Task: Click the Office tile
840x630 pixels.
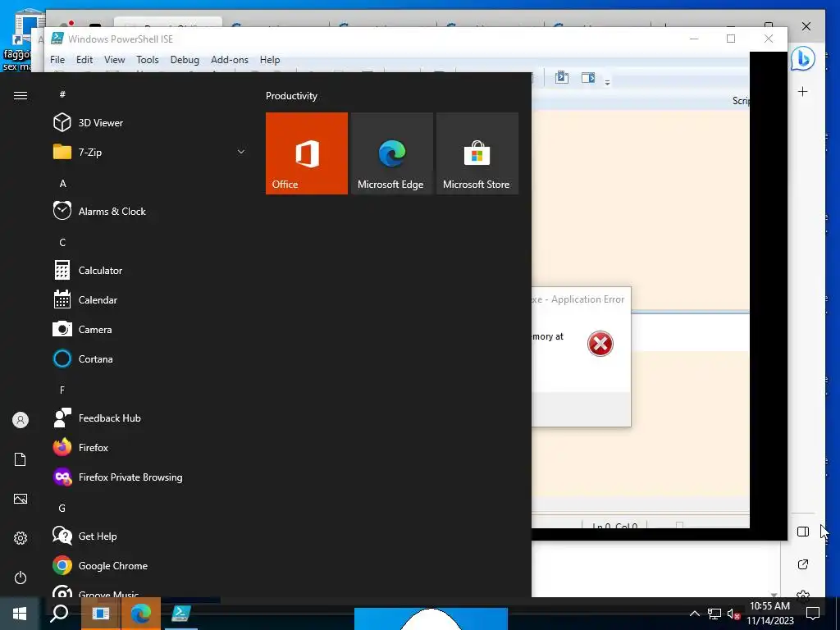Action: [307, 153]
